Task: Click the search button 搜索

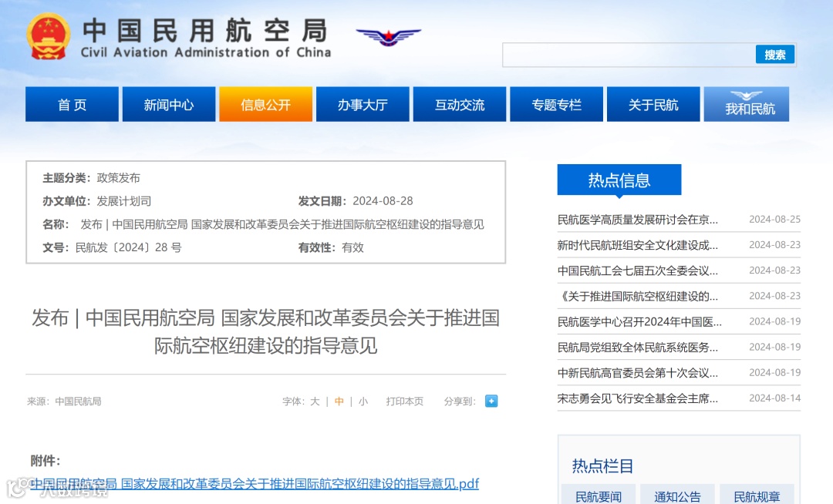Action: 774,55
